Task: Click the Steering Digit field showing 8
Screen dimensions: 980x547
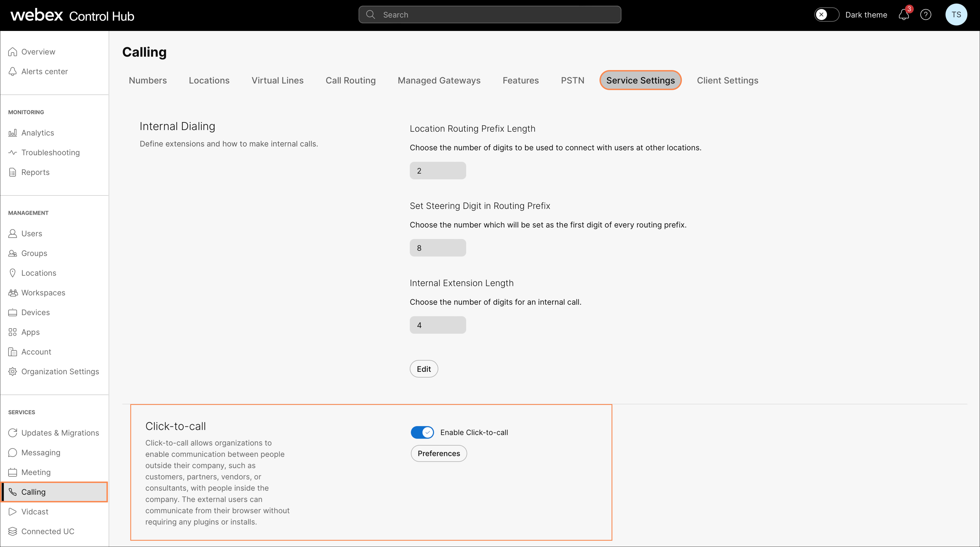Action: 438,248
